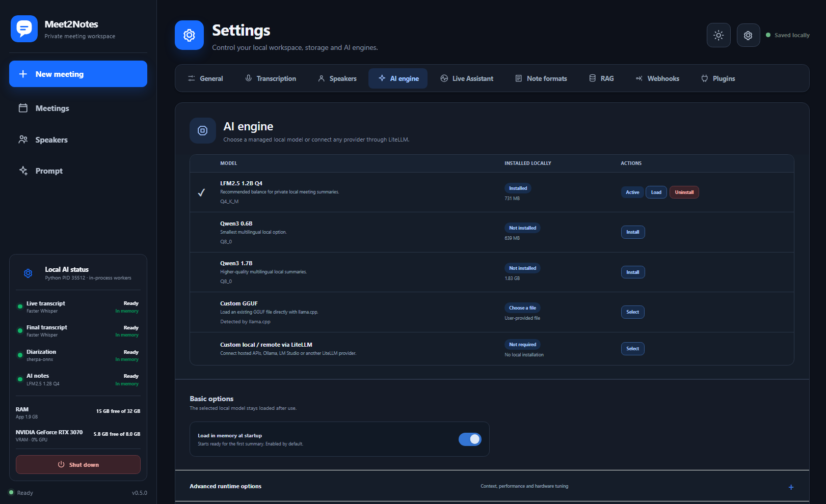Viewport: 826px width, 504px height.
Task: Install the Qwen3 1.7B model
Action: click(633, 272)
